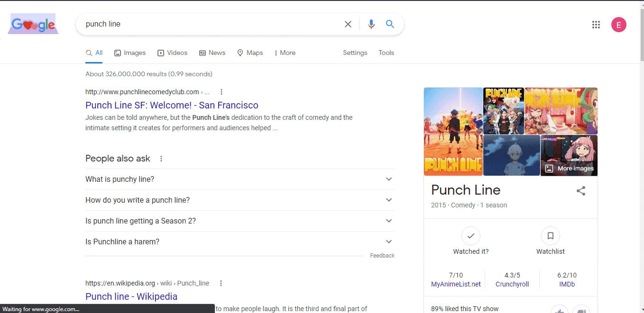The width and height of the screenshot is (644, 313).
Task: Open the large Punch Line poster thumbnail
Action: [x=453, y=132]
